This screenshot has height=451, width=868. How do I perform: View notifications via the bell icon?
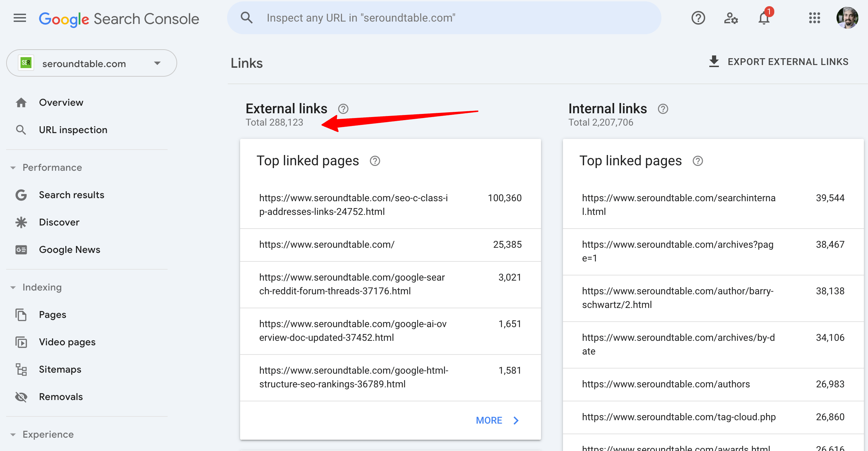763,18
